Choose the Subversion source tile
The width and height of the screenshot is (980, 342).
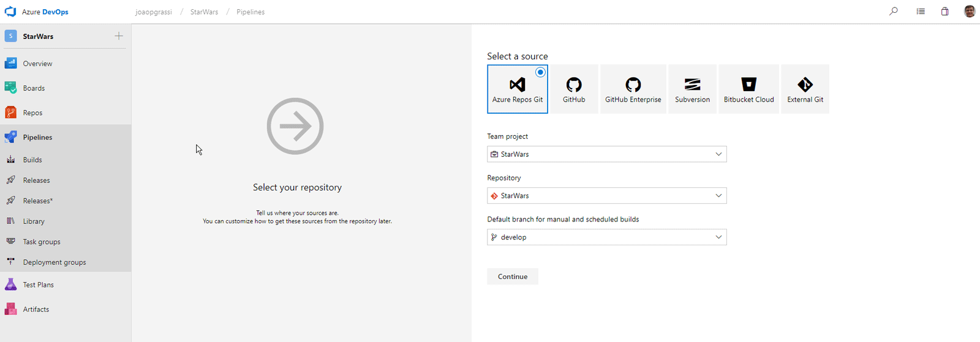[693, 89]
